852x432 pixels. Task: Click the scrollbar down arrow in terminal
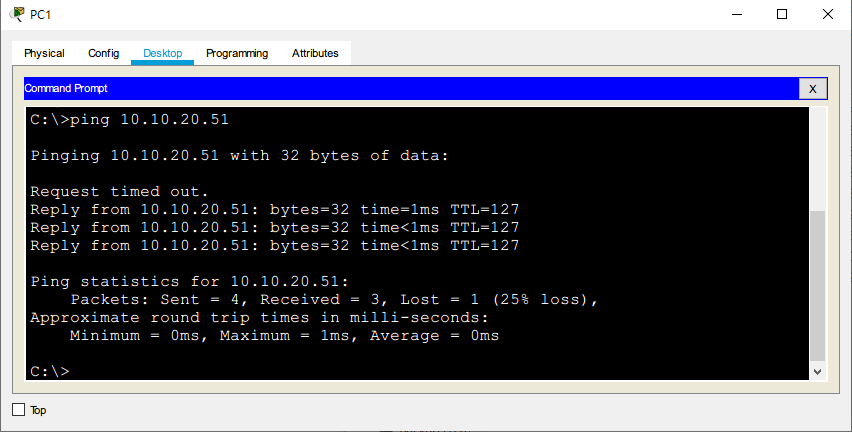pos(818,371)
